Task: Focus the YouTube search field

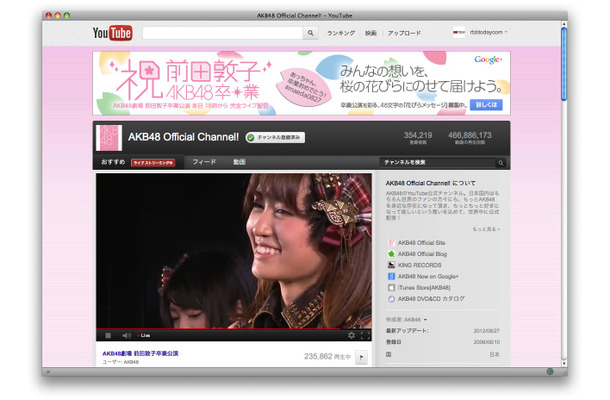Action: click(223, 33)
